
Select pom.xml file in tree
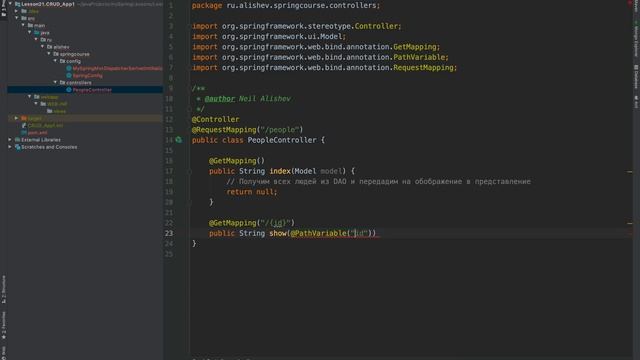37,133
